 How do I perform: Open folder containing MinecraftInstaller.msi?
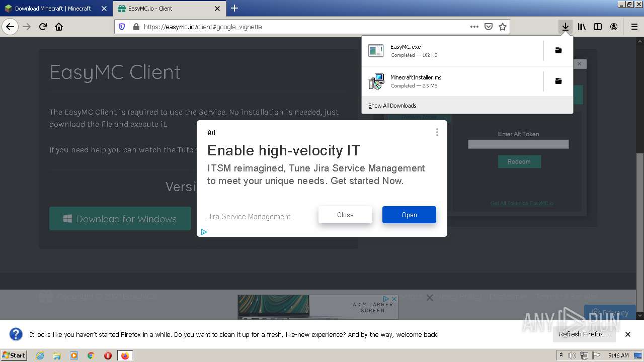pos(558,81)
